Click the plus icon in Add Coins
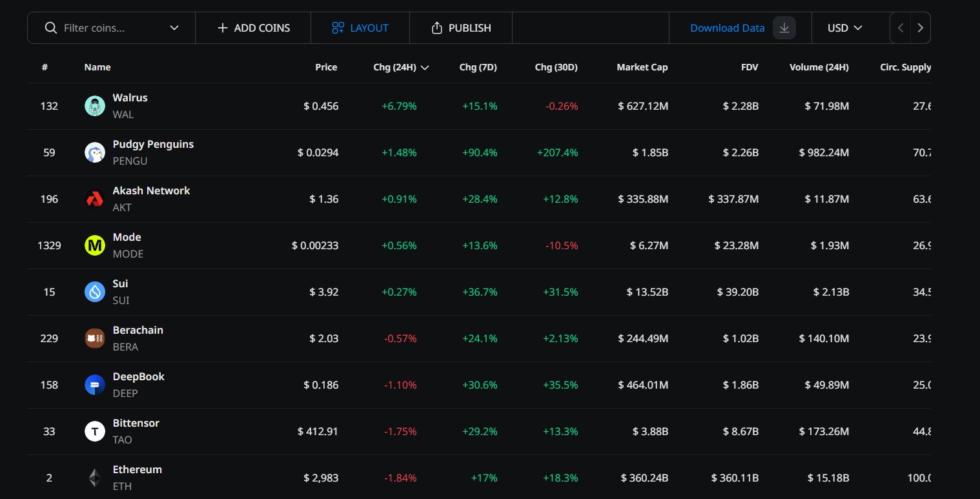 coord(223,28)
